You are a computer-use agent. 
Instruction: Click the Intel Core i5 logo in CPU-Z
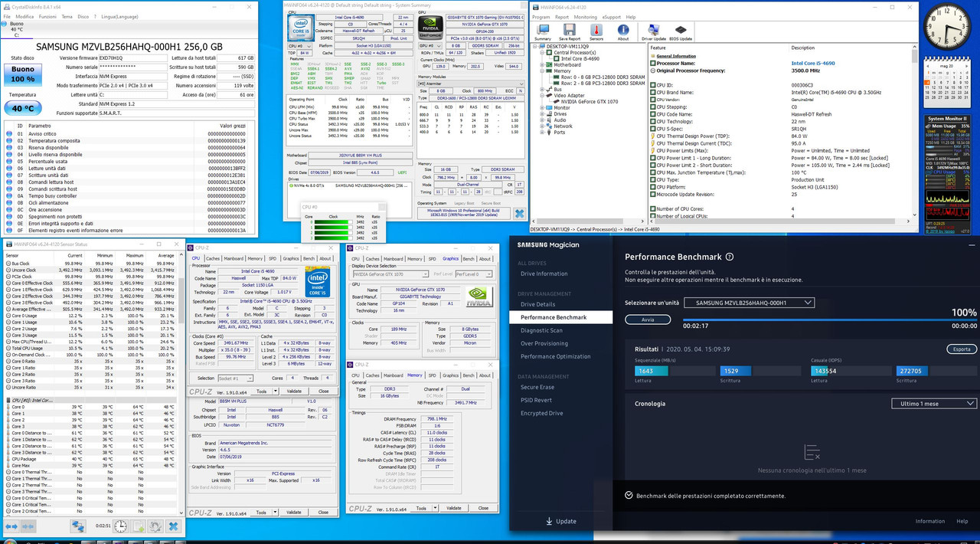pyautogui.click(x=316, y=283)
